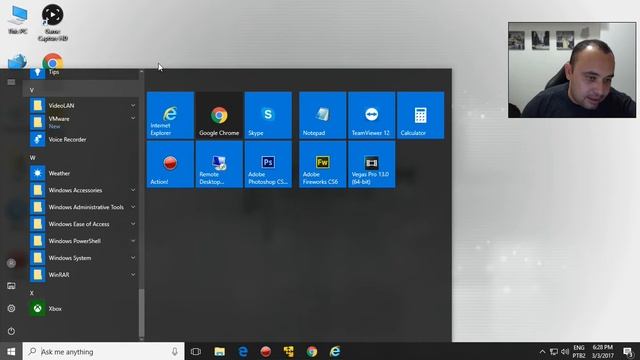Select the screen capture desktop shortcut
The width and height of the screenshot is (640, 360).
pos(53,23)
